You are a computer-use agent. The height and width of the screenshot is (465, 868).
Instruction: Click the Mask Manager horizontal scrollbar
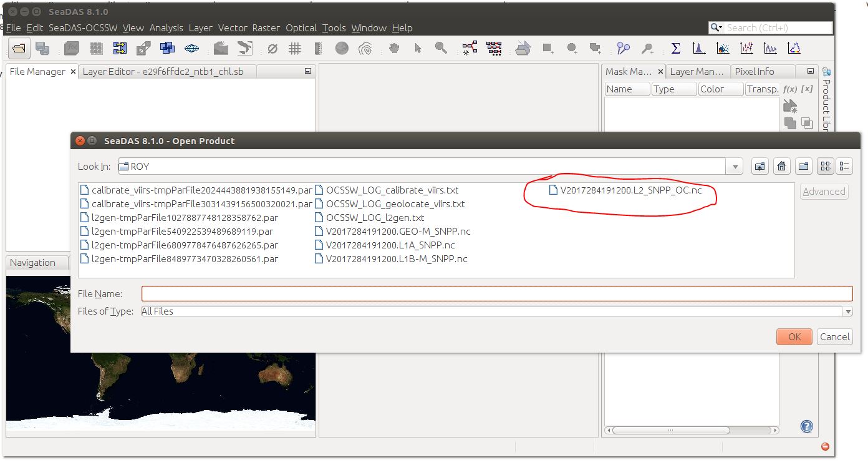tap(692, 430)
